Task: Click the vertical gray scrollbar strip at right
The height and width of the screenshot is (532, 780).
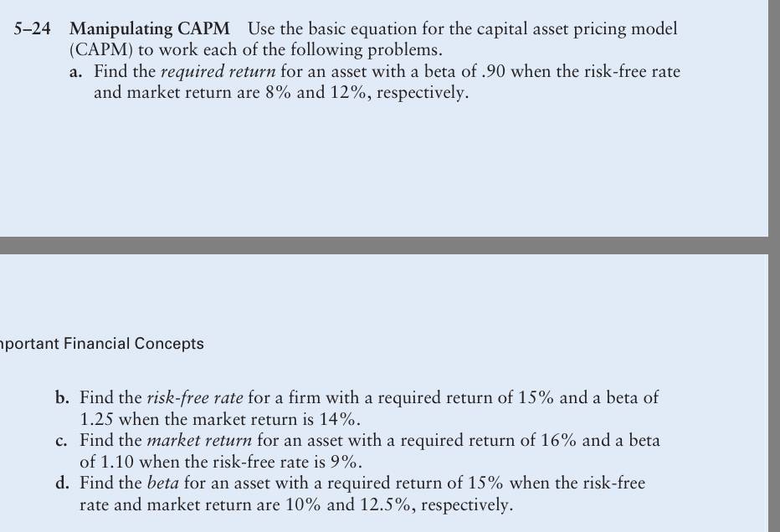Action: (x=773, y=266)
